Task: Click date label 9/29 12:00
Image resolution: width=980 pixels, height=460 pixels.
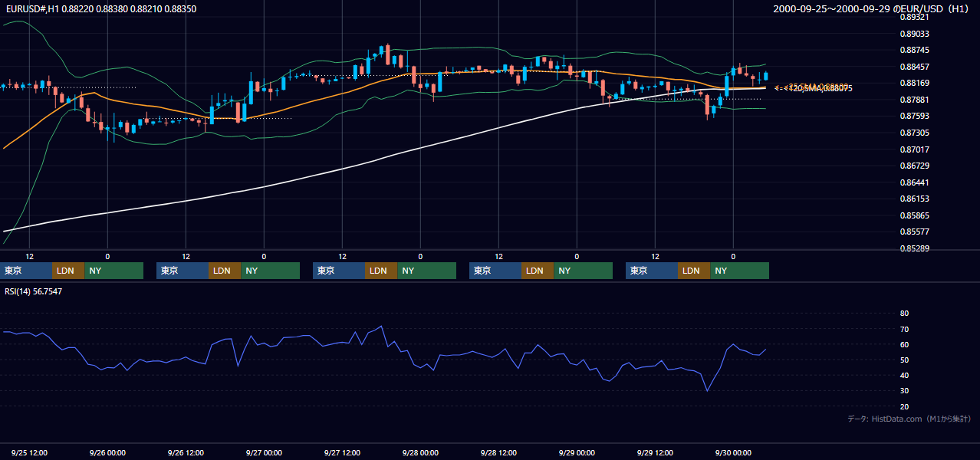Action: tap(656, 453)
